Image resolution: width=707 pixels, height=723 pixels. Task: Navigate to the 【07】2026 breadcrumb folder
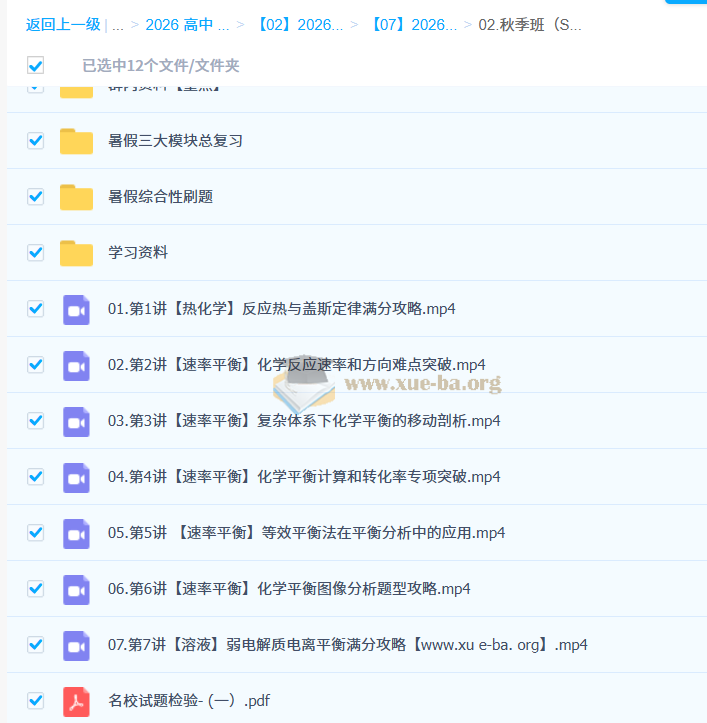coord(412,25)
